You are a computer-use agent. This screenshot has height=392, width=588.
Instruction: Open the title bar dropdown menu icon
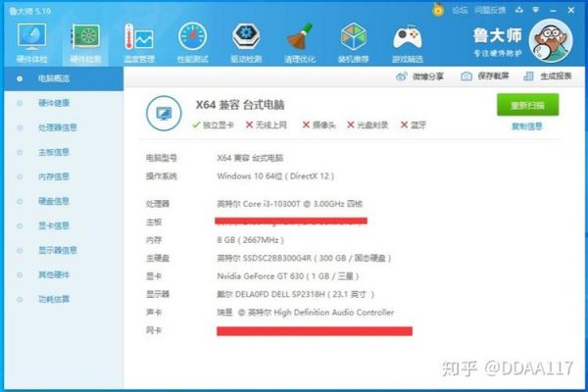click(535, 10)
